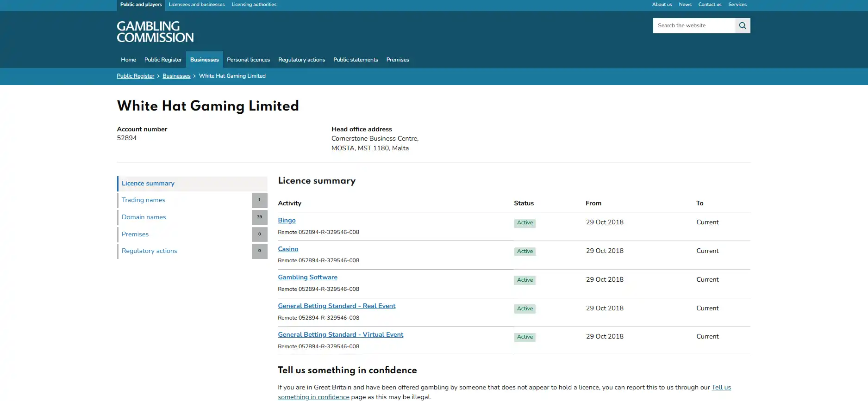This screenshot has width=868, height=401.
Task: Click Active status badge in Bingo row
Action: pos(525,223)
